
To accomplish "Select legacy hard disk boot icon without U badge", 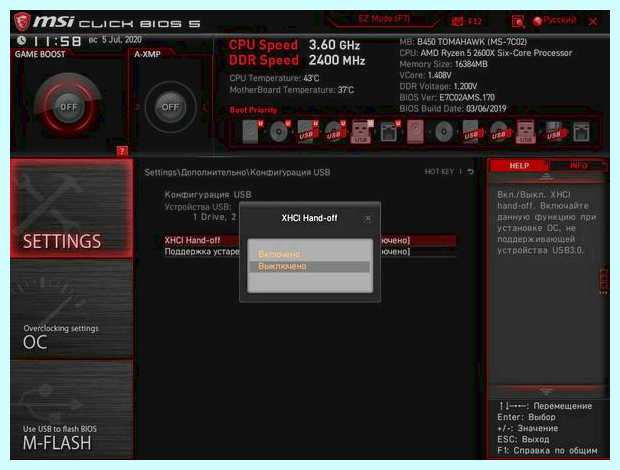I will pos(415,132).
